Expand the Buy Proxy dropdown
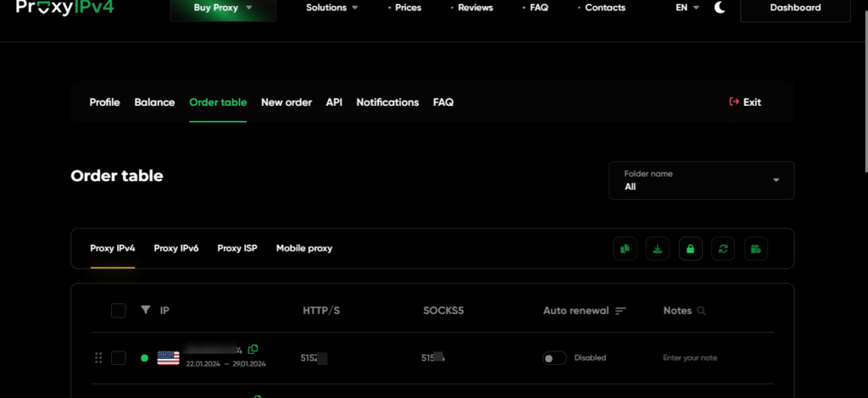Screen dimensions: 868x398 coord(224,8)
